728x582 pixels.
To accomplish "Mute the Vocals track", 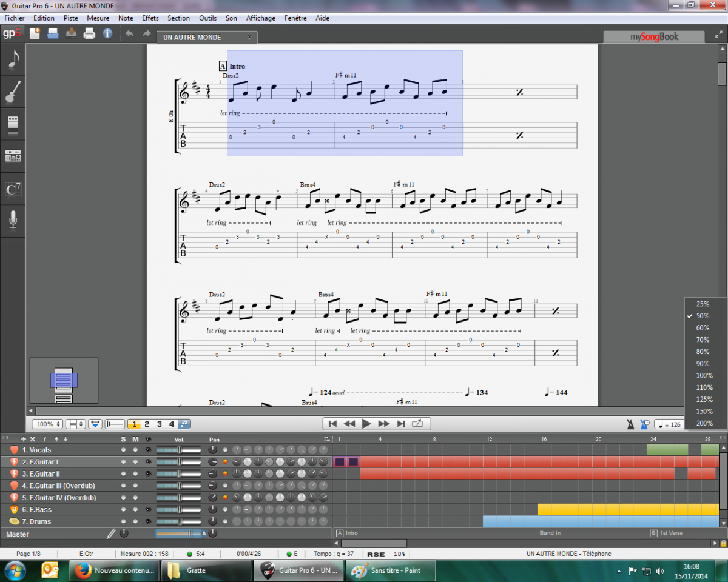I will pos(135,450).
